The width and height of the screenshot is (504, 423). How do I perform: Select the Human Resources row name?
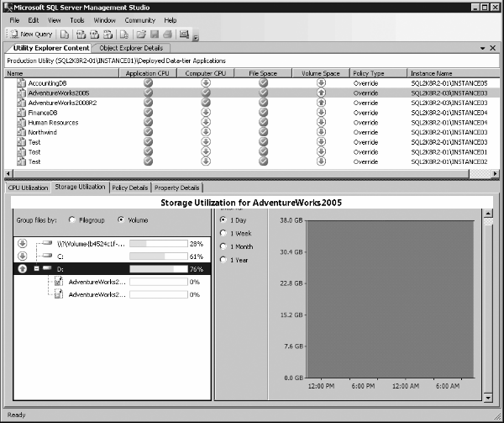click(53, 123)
